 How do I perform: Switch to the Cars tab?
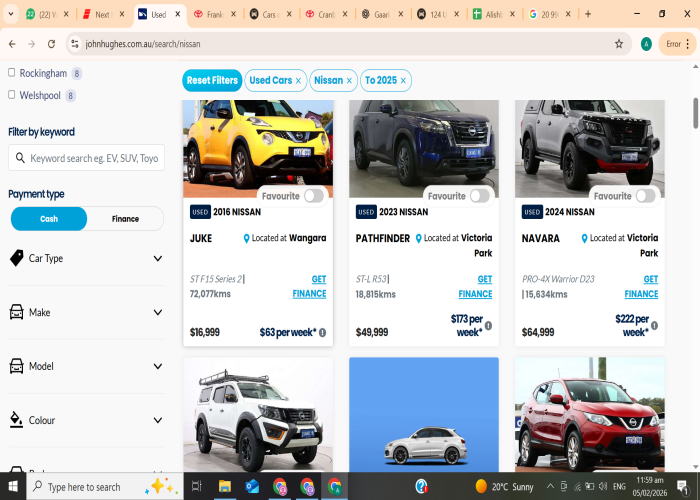pyautogui.click(x=270, y=14)
